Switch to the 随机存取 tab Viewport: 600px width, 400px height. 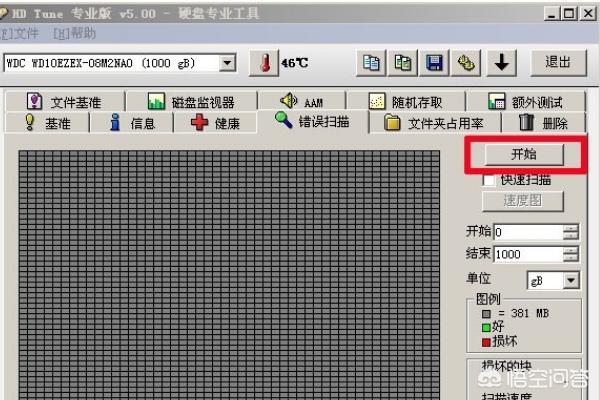(x=406, y=102)
